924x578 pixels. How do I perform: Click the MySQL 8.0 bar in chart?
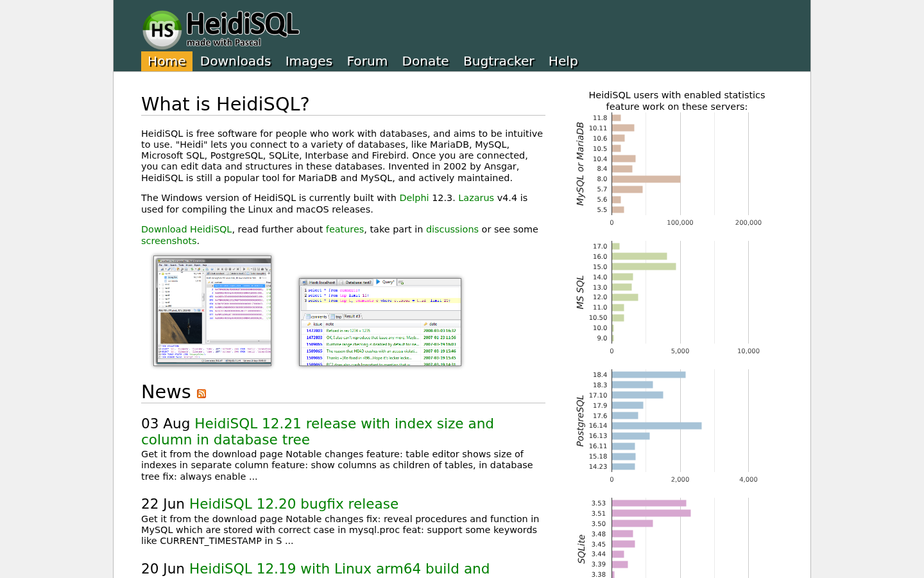coord(646,179)
